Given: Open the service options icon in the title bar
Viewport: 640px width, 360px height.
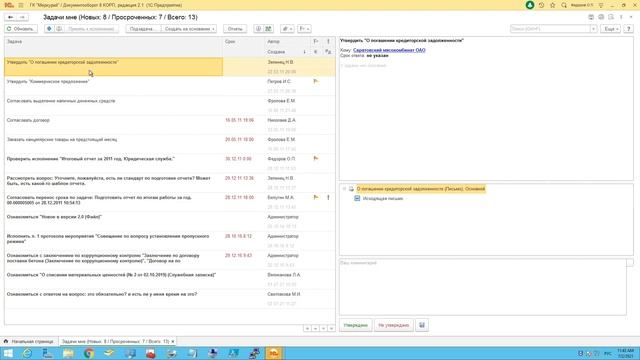Looking at the screenshot, I should (601, 5).
